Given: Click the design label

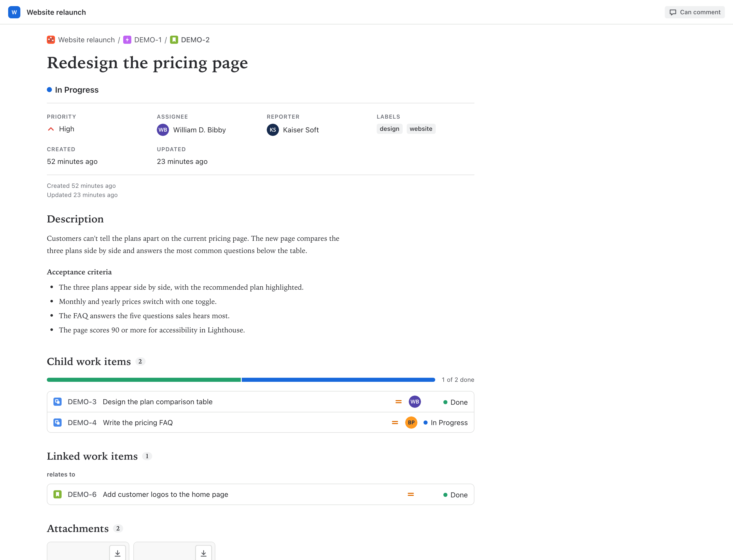Looking at the screenshot, I should pyautogui.click(x=389, y=129).
